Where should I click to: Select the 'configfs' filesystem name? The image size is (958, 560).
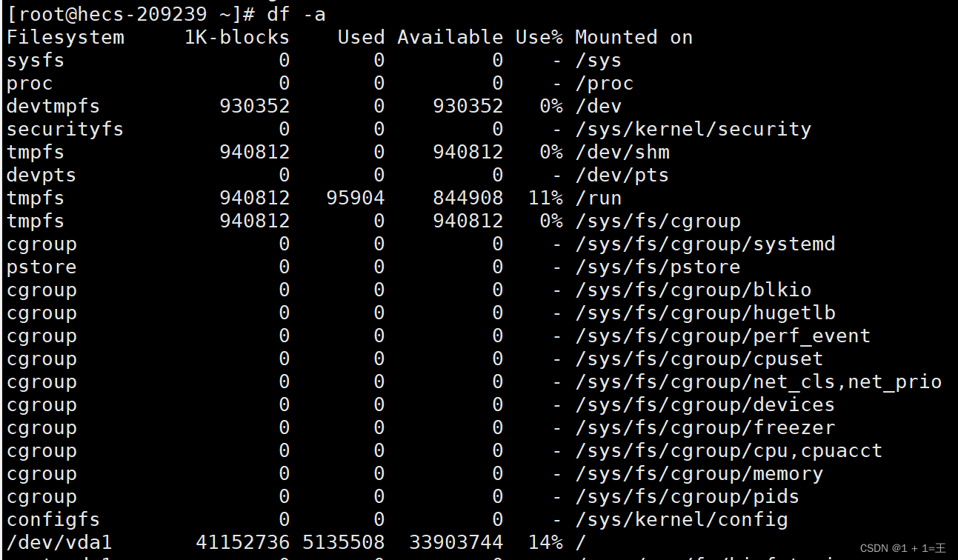pyautogui.click(x=53, y=519)
